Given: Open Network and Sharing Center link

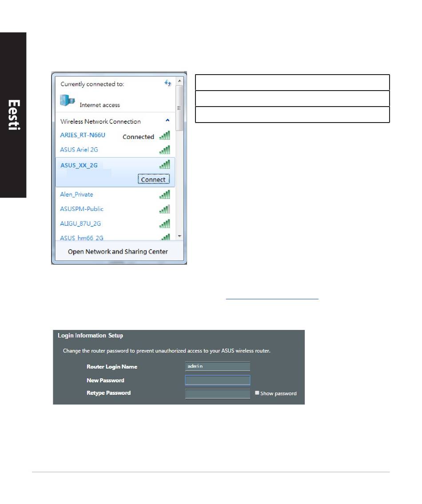Looking at the screenshot, I should coord(118,251).
